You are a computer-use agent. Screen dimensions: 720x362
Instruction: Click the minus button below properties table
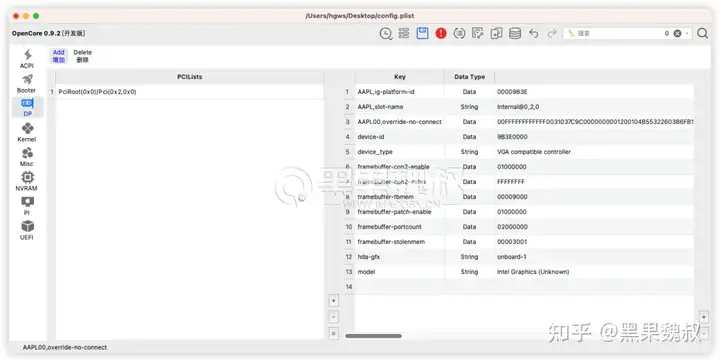(x=334, y=317)
